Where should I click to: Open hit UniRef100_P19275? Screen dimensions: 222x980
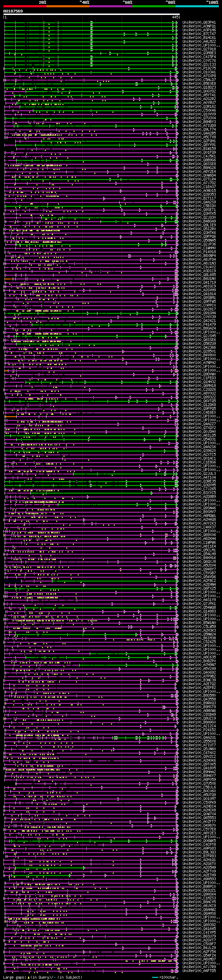pyautogui.click(x=199, y=68)
